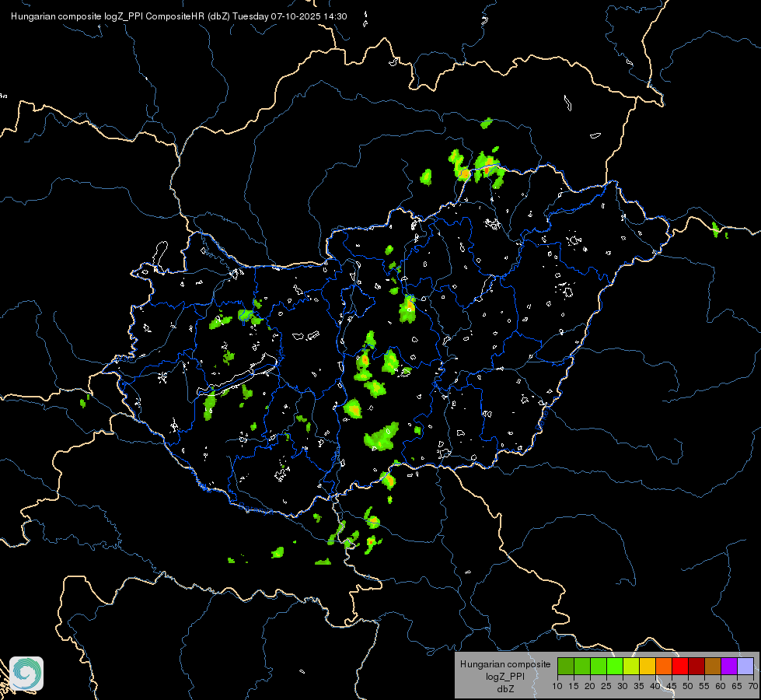Click the '40' value on legend scale
761x700 pixels.
tap(655, 687)
